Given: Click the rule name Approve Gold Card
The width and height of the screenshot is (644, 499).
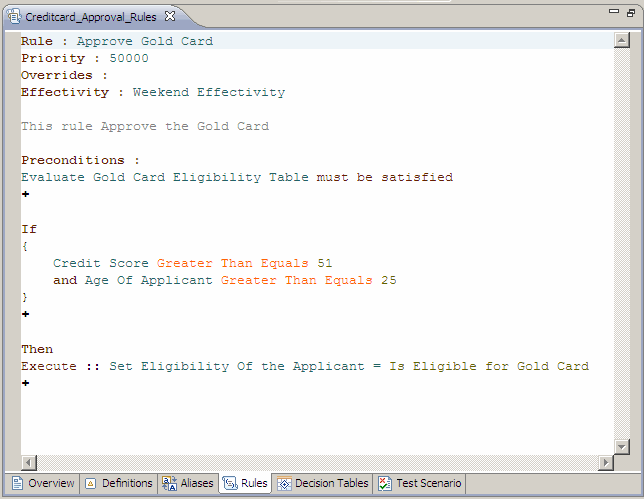Looking at the screenshot, I should pyautogui.click(x=144, y=42).
